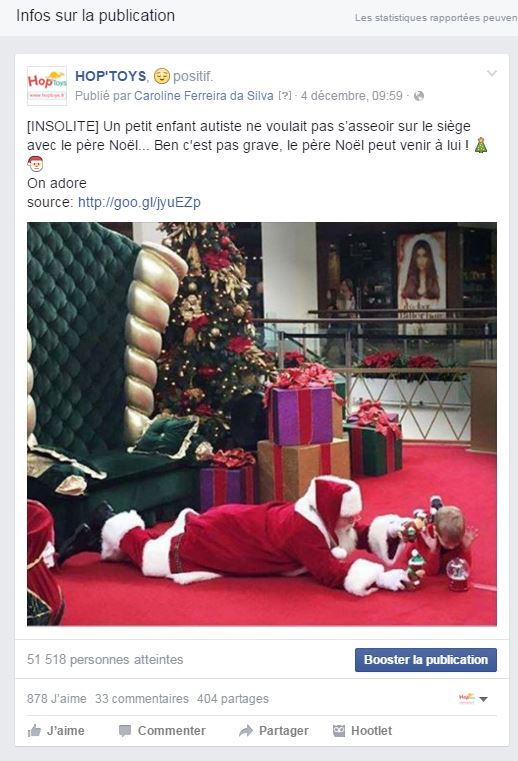View the 404 partages list
The image size is (518, 761).
pyautogui.click(x=233, y=699)
